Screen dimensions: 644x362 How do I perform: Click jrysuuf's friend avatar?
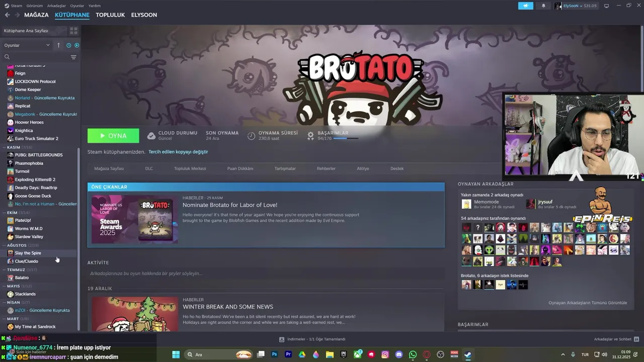coord(531,204)
